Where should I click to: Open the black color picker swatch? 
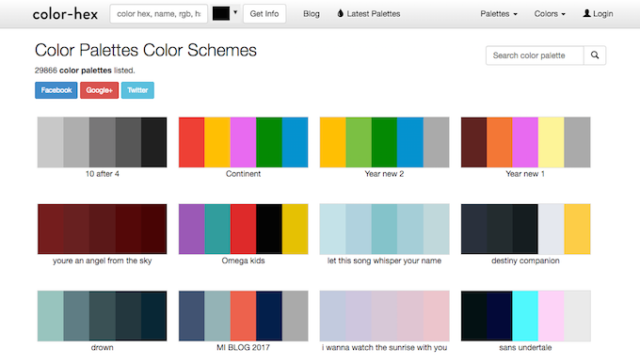coord(221,13)
